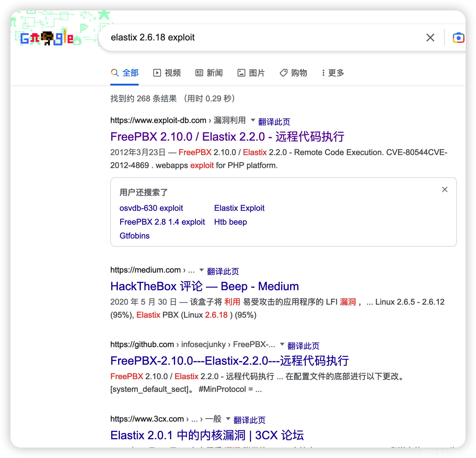Viewport: 476px width, 458px height.
Task: Click the newspaper icon beside 新闻
Action: click(199, 73)
